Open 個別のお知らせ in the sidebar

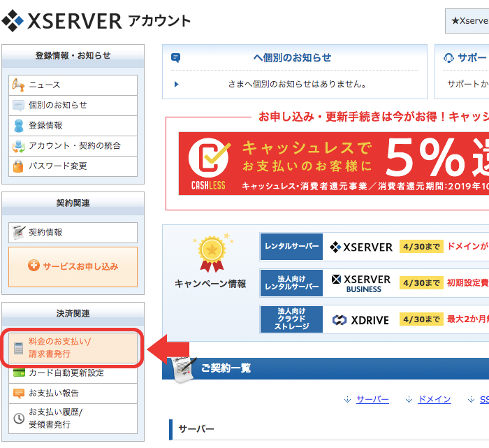tap(73, 106)
